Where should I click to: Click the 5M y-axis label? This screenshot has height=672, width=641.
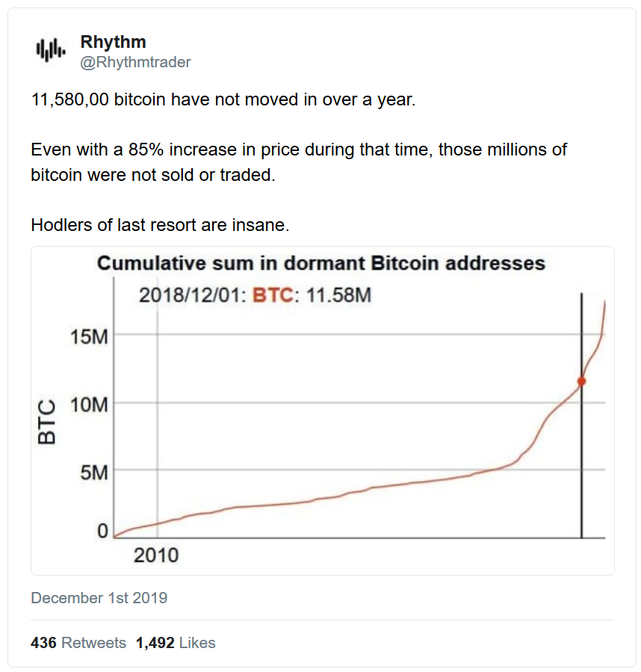pyautogui.click(x=94, y=472)
